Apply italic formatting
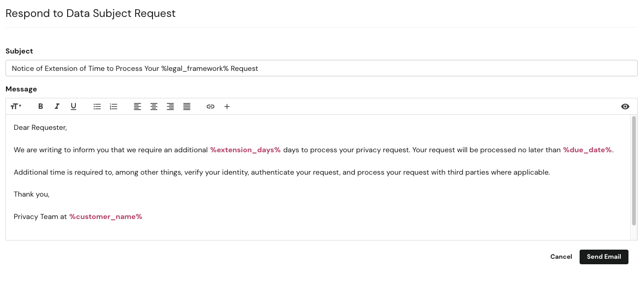644x283 pixels. point(57,106)
